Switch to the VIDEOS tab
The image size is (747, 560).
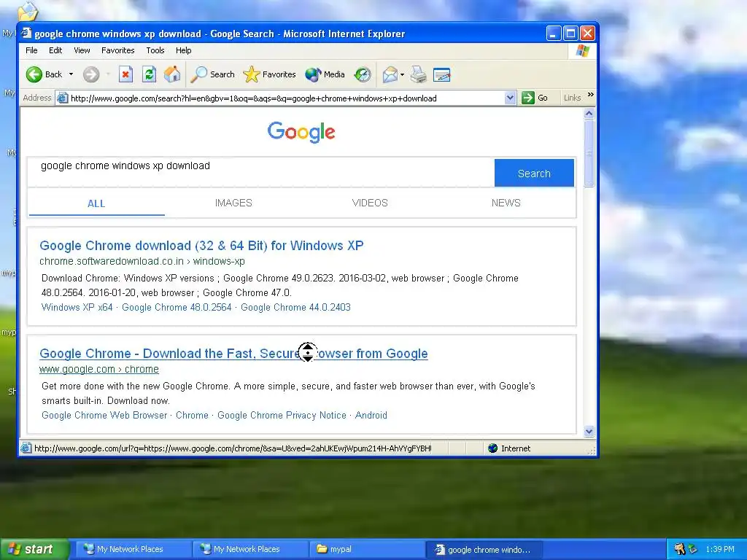(370, 203)
